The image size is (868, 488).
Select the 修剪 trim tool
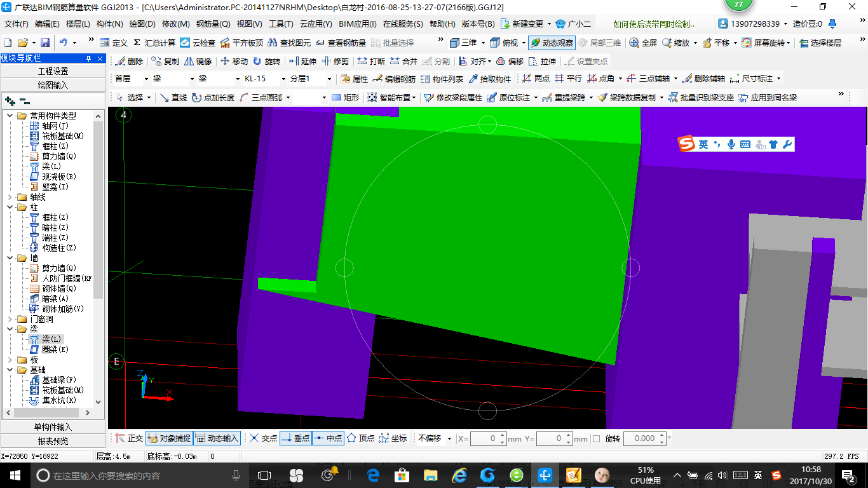coord(335,62)
